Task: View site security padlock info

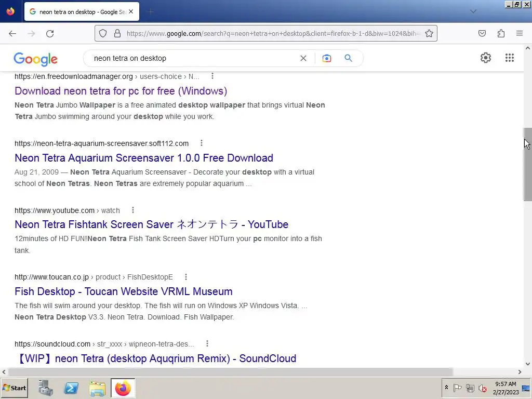Action: click(x=117, y=33)
